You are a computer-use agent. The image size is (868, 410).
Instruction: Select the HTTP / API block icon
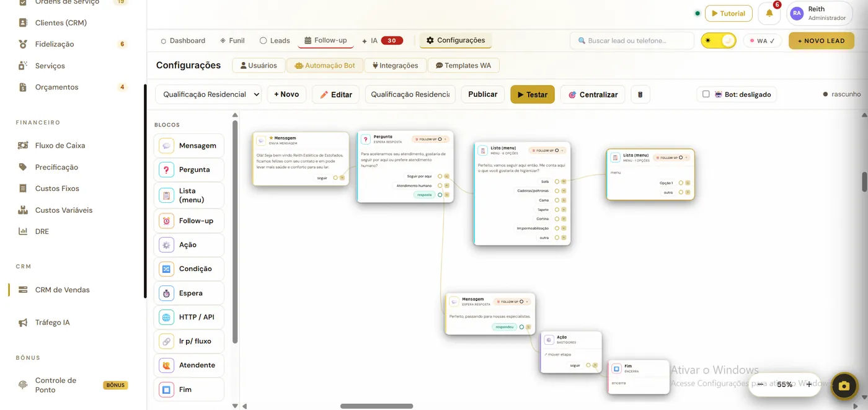coord(166,317)
